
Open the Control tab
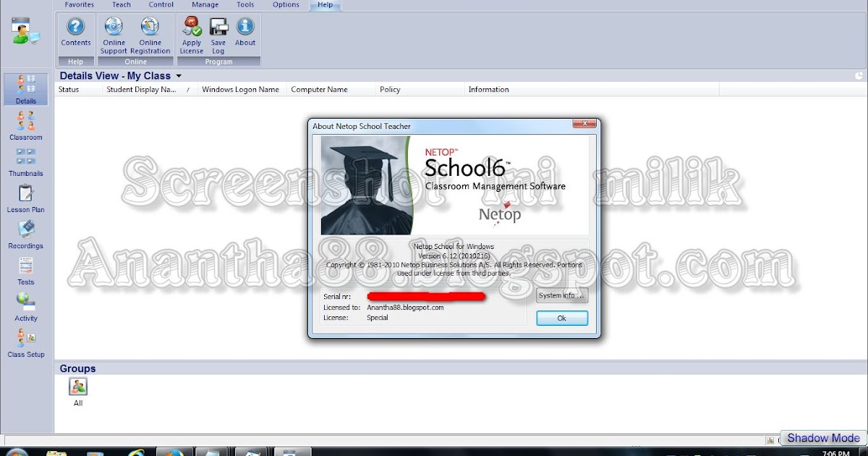click(x=161, y=4)
